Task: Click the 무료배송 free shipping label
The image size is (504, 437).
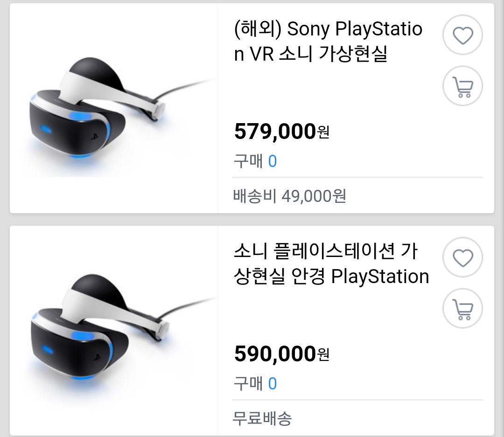Action: click(262, 418)
